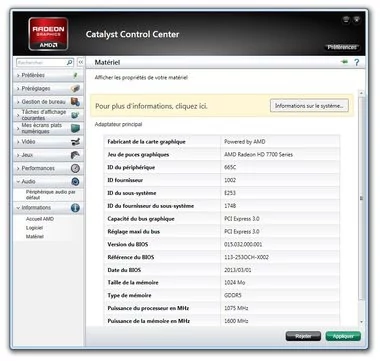The width and height of the screenshot is (380, 361).
Task: Click the green back arrow icon
Action: 344,62
